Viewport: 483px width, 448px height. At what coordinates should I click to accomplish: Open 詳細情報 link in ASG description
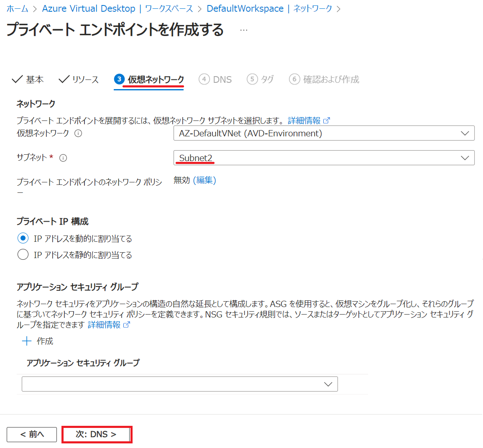click(x=104, y=325)
